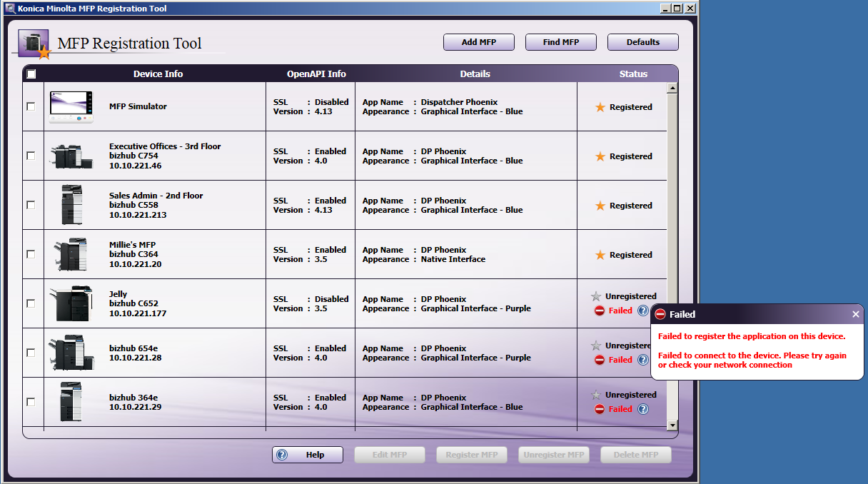Click the title bar application icon

[10, 9]
